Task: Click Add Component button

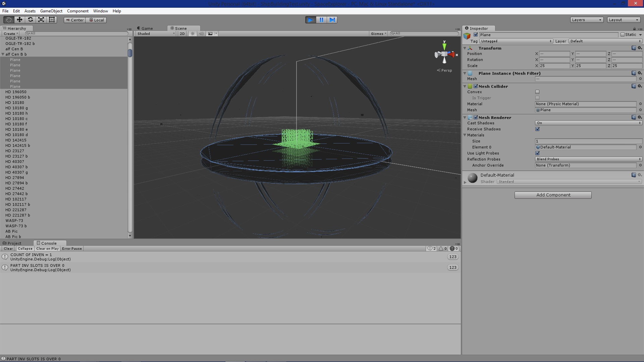Action: [553, 195]
